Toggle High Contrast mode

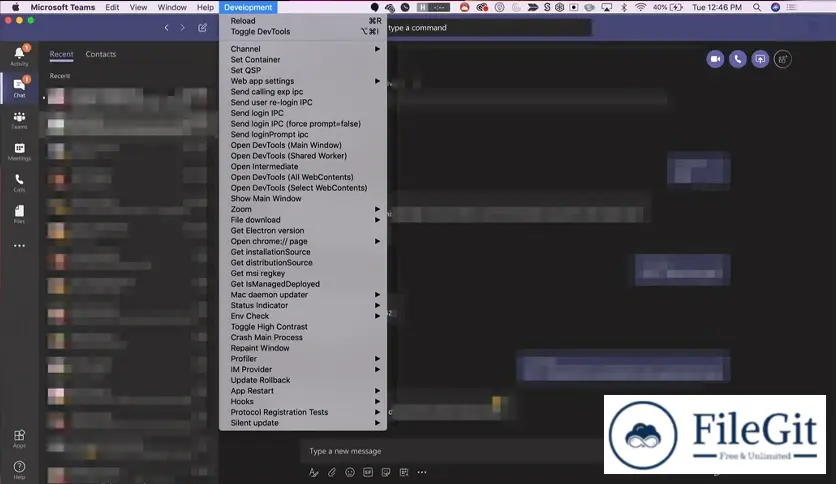click(x=303, y=327)
